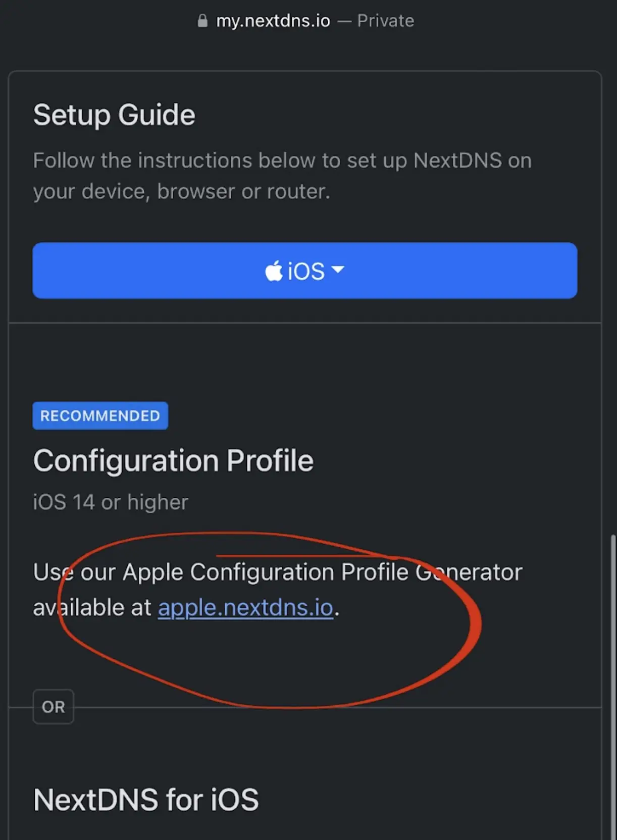Image resolution: width=617 pixels, height=840 pixels.
Task: Click the vertical scrollbar thumb
Action: 613,687
